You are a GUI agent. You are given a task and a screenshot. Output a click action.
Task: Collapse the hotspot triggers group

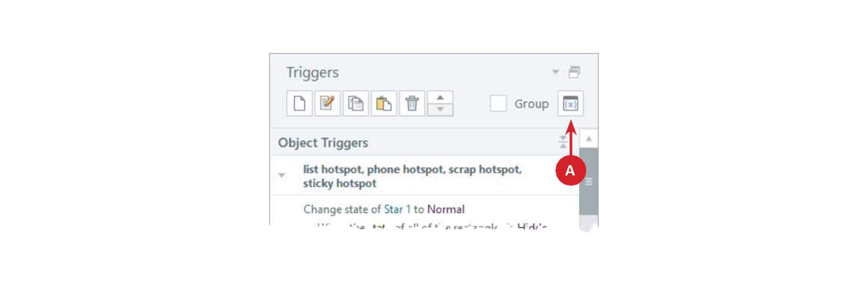[282, 175]
